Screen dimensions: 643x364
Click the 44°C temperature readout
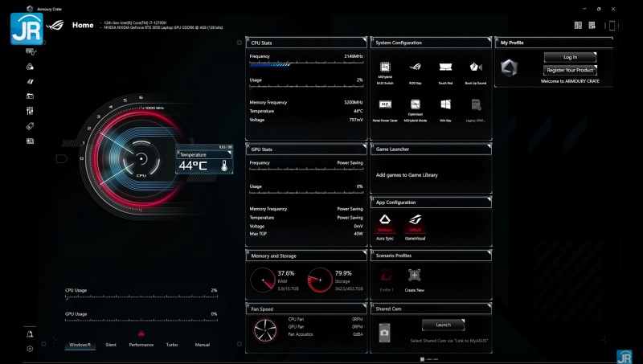(x=193, y=166)
